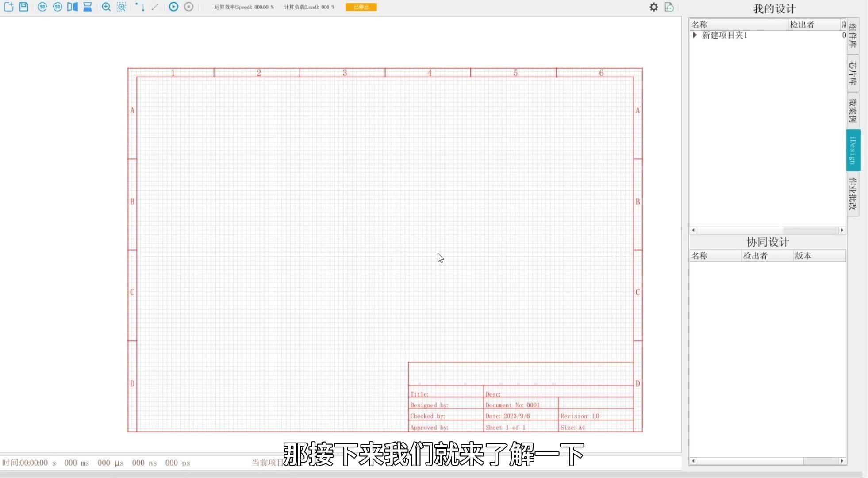Open the 作业批改 side tab
This screenshot has height=478, width=868.
[853, 193]
